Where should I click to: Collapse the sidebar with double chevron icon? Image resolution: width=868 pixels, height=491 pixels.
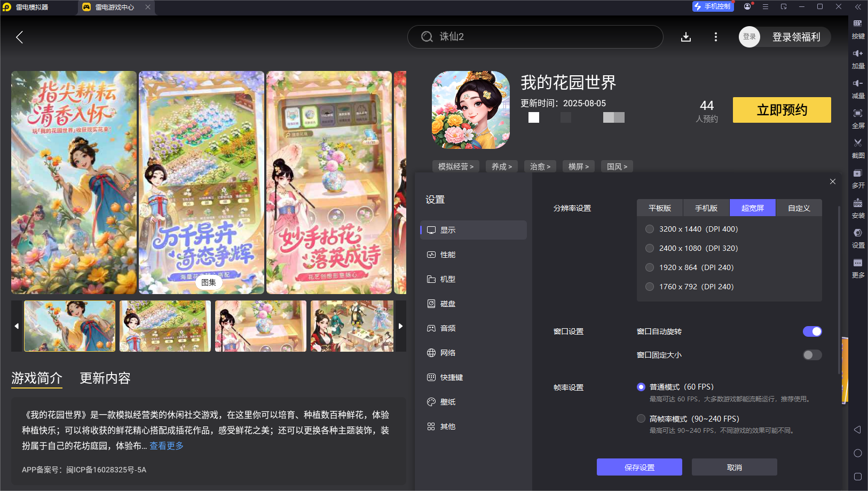click(858, 7)
